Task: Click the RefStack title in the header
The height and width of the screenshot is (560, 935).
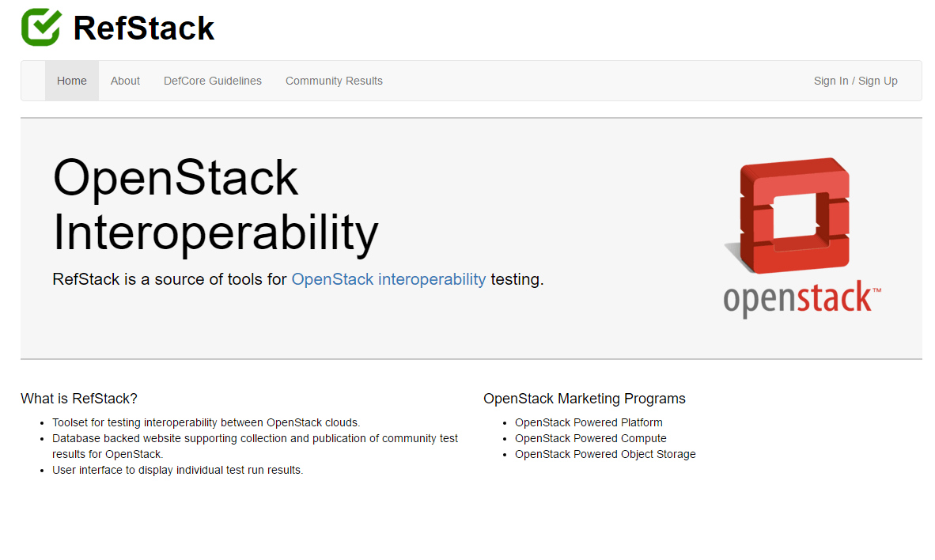Action: click(x=143, y=28)
